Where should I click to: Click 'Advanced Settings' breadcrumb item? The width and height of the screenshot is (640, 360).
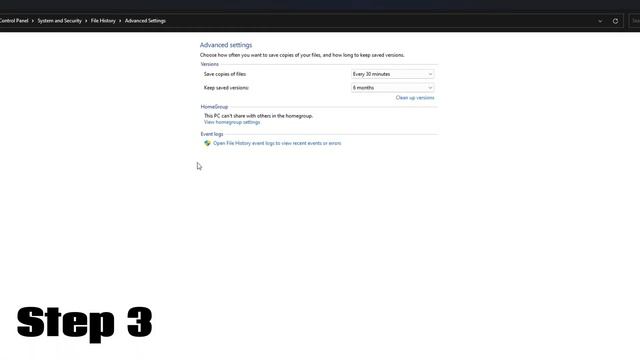[x=145, y=21]
